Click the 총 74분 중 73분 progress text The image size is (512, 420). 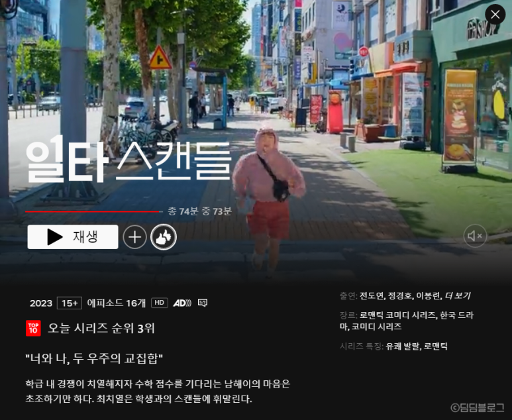(199, 211)
